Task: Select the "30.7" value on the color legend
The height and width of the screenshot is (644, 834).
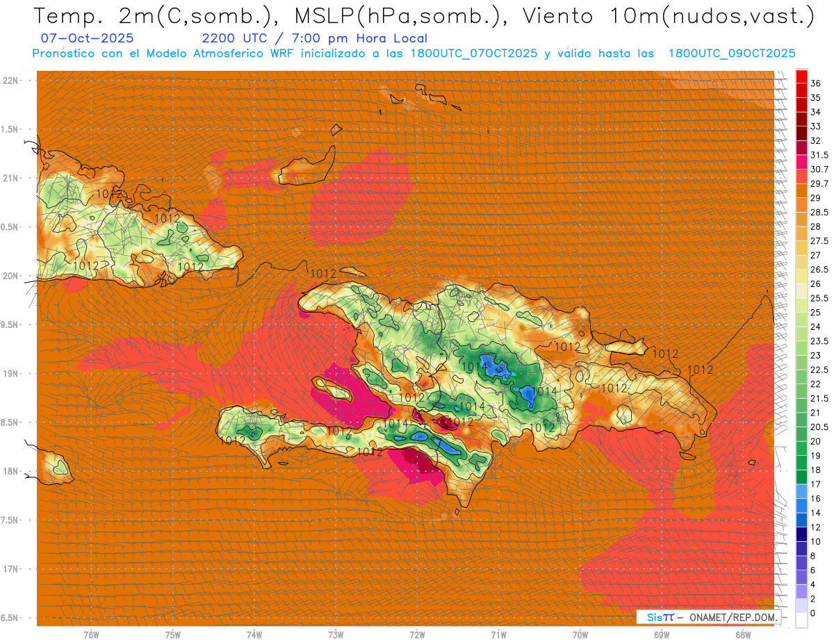Action: 819,170
